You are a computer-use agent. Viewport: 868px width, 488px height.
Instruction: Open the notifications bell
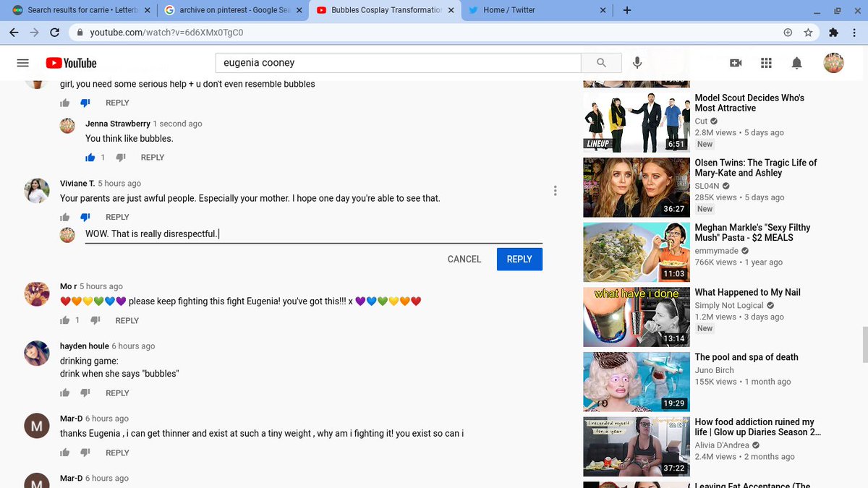(796, 63)
